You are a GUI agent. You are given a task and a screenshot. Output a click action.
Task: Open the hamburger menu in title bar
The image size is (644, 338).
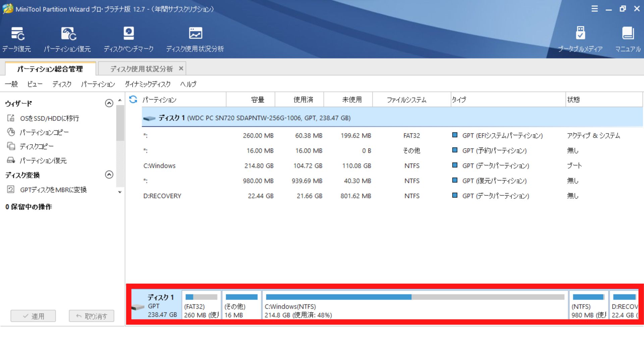coord(594,9)
